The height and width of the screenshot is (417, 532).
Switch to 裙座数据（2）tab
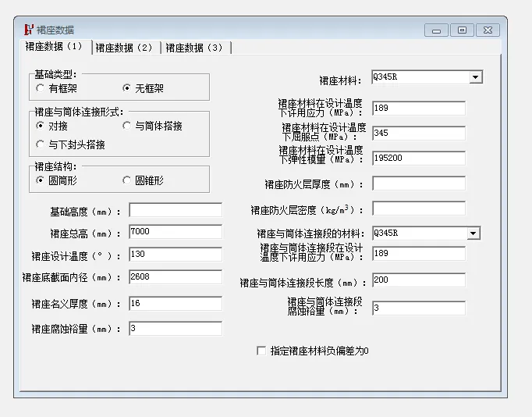point(126,48)
